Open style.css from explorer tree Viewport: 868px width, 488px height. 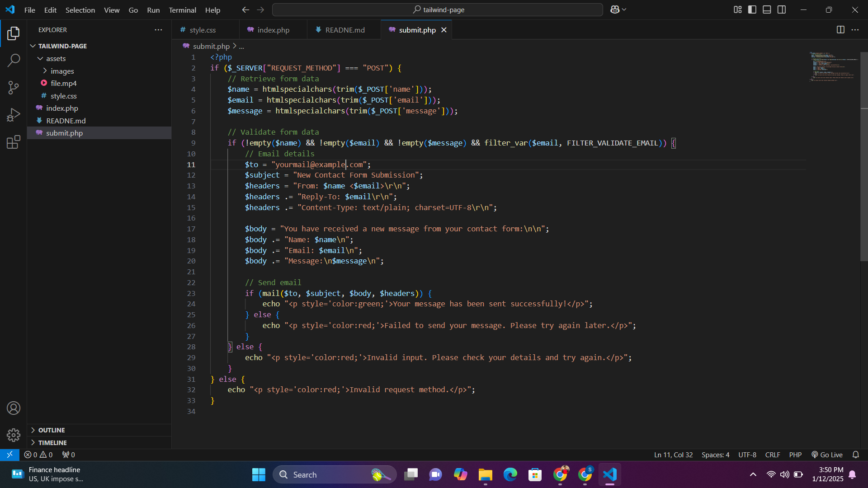pyautogui.click(x=99, y=96)
